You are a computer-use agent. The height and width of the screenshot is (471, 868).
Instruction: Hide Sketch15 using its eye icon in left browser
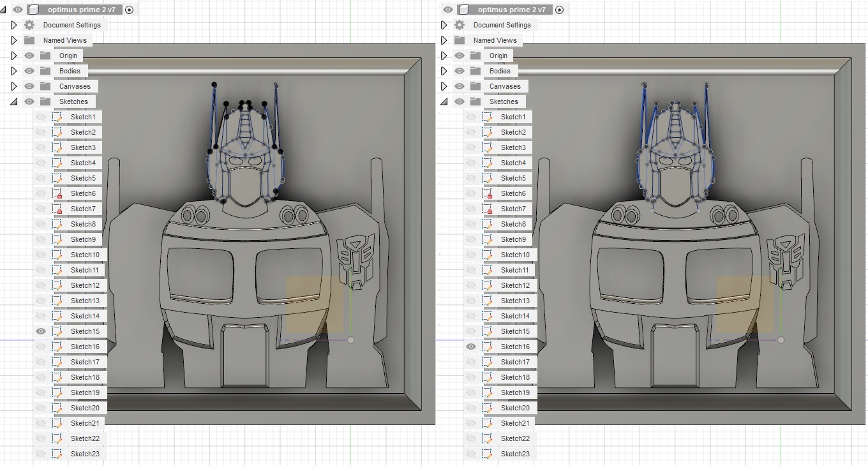coord(41,331)
